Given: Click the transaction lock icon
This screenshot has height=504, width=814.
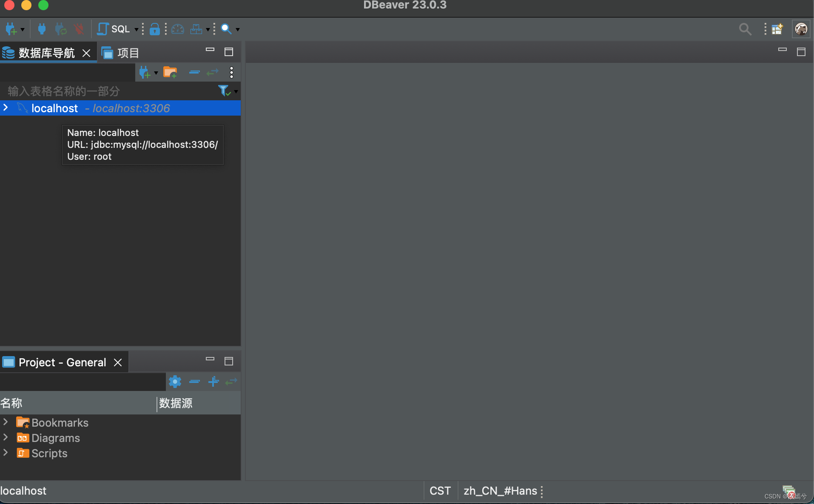Looking at the screenshot, I should click(155, 29).
